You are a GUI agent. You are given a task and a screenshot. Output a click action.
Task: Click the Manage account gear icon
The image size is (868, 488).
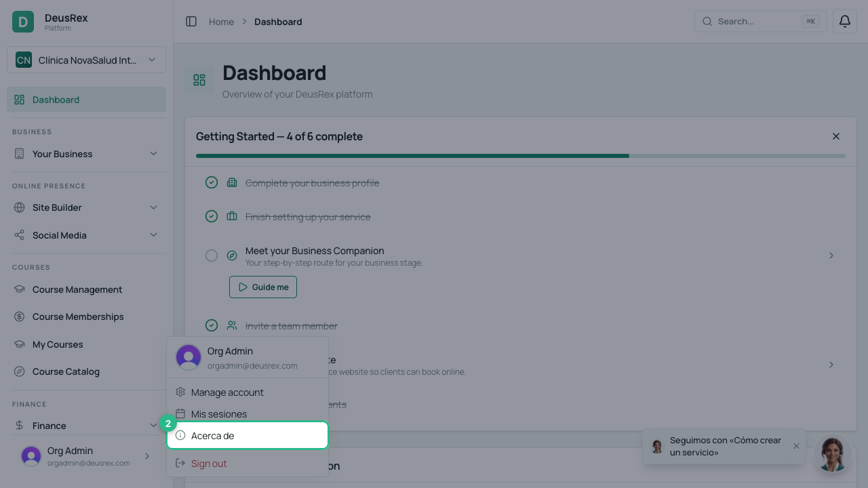click(180, 392)
